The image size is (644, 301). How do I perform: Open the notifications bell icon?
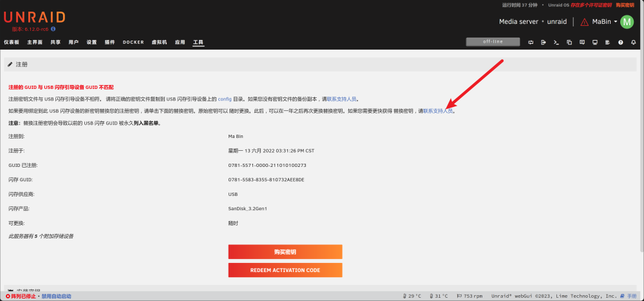[633, 42]
